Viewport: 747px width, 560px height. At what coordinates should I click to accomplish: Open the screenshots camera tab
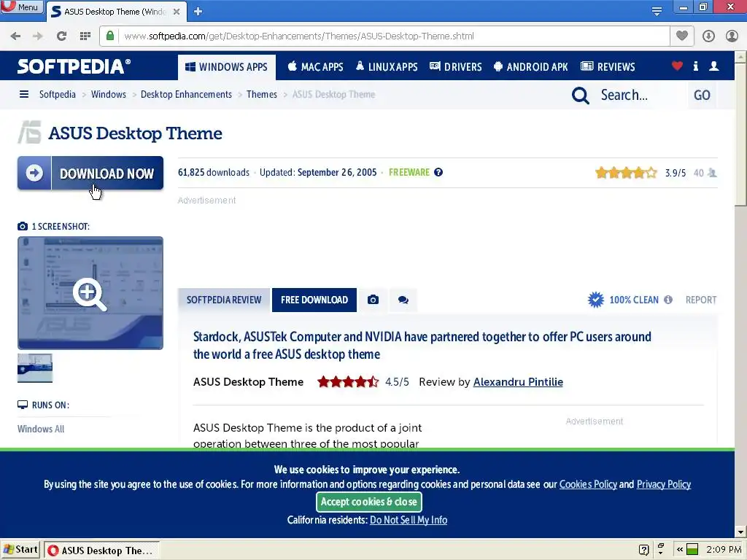[373, 300]
